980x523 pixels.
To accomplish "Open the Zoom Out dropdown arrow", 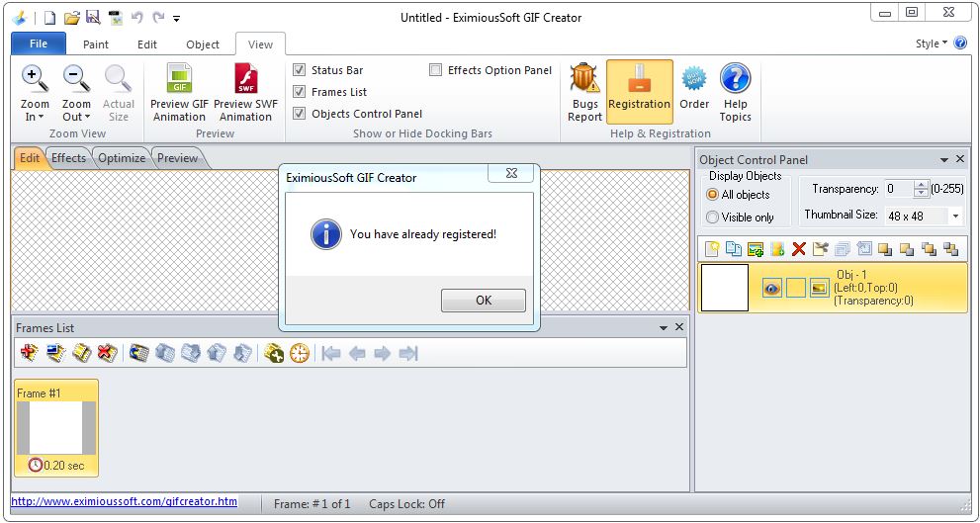I will [87, 118].
